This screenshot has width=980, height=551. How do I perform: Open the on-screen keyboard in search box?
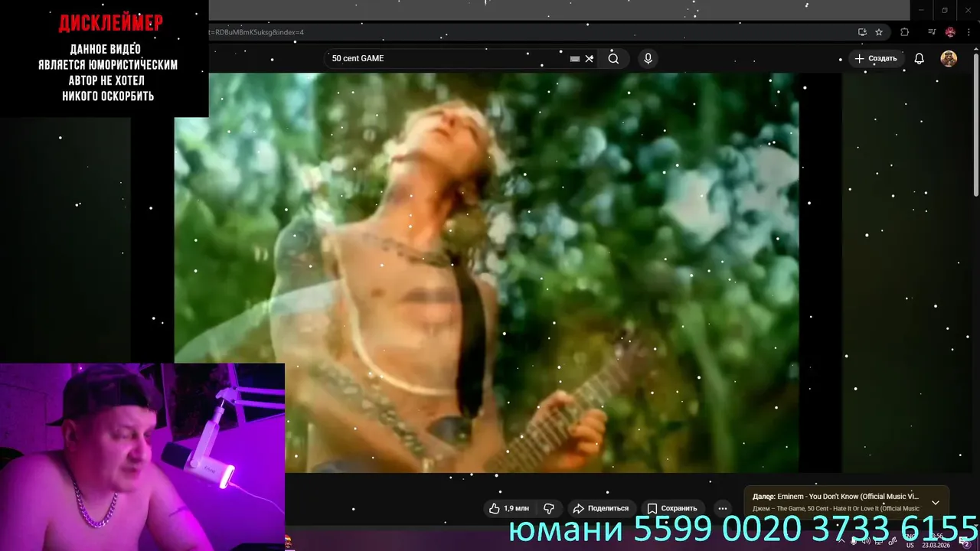pyautogui.click(x=575, y=58)
